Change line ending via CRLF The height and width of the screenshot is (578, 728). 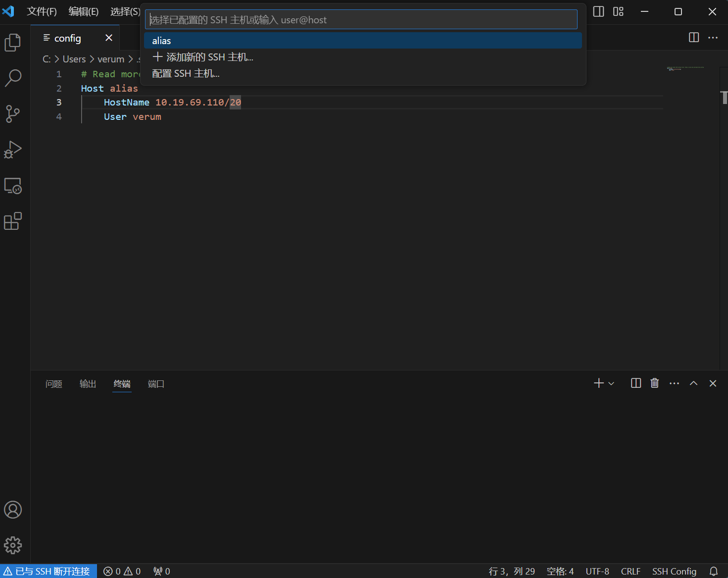point(631,571)
